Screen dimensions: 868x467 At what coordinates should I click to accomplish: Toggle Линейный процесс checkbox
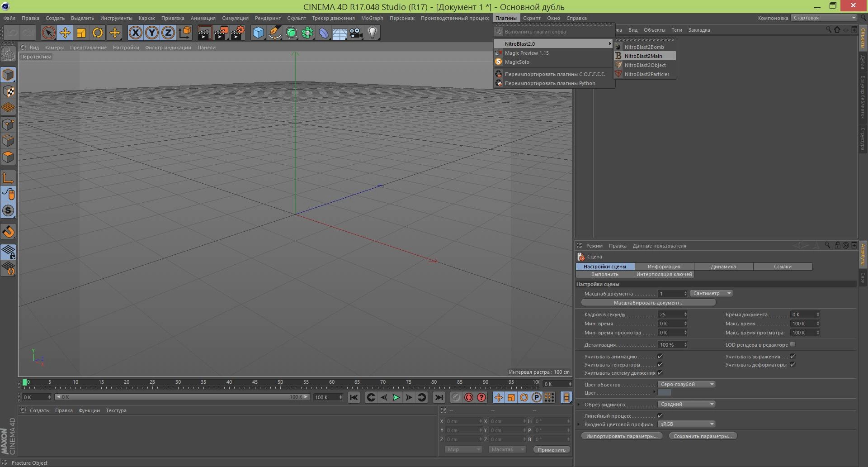click(660, 415)
